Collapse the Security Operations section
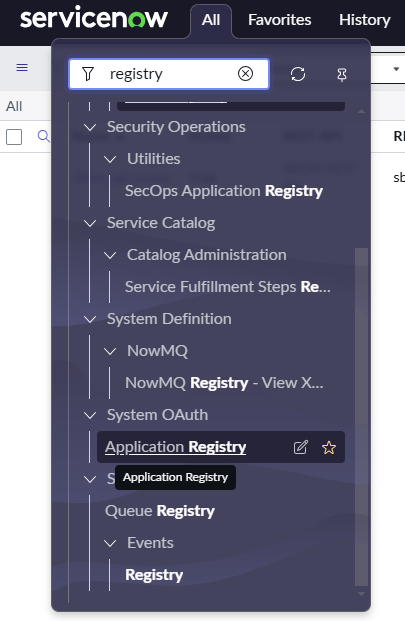The image size is (405, 621). pos(90,127)
